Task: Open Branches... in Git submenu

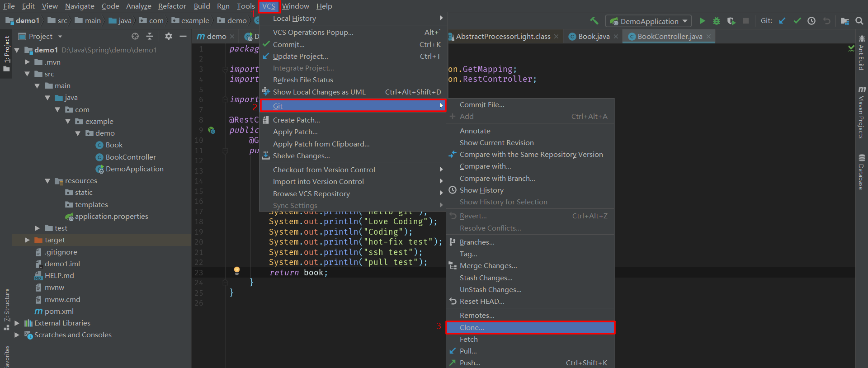Action: (x=530, y=242)
